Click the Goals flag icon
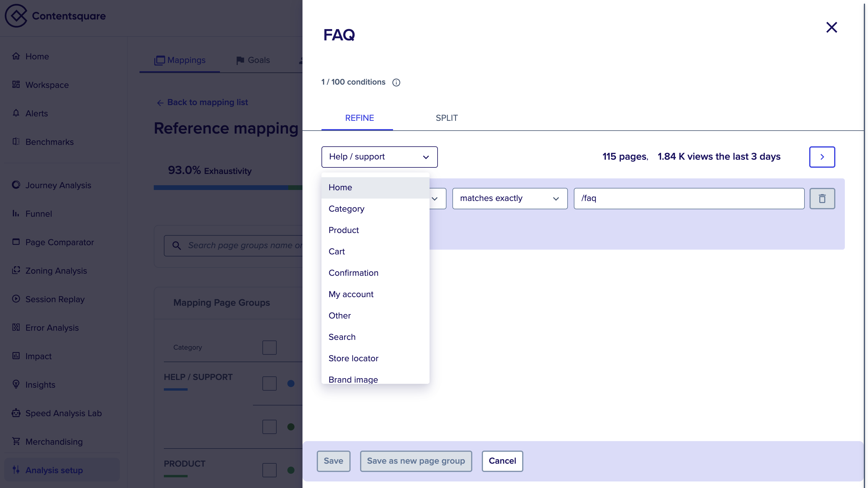The height and width of the screenshot is (488, 868). (x=240, y=60)
